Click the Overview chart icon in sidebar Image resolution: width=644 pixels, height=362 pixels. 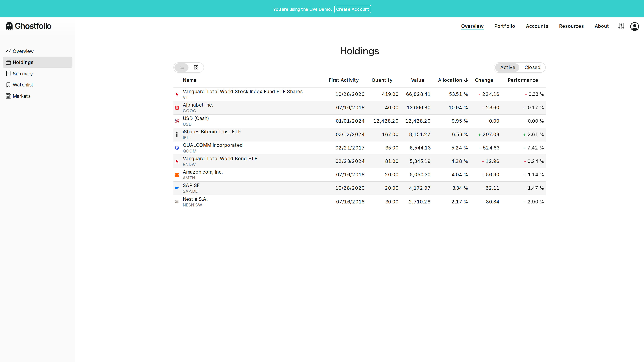tap(8, 51)
